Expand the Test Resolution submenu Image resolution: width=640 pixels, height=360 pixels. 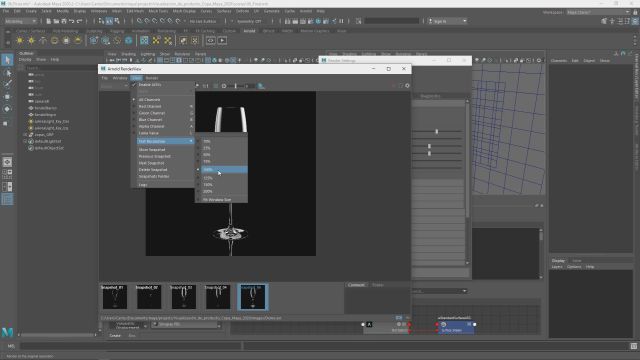(x=165, y=141)
